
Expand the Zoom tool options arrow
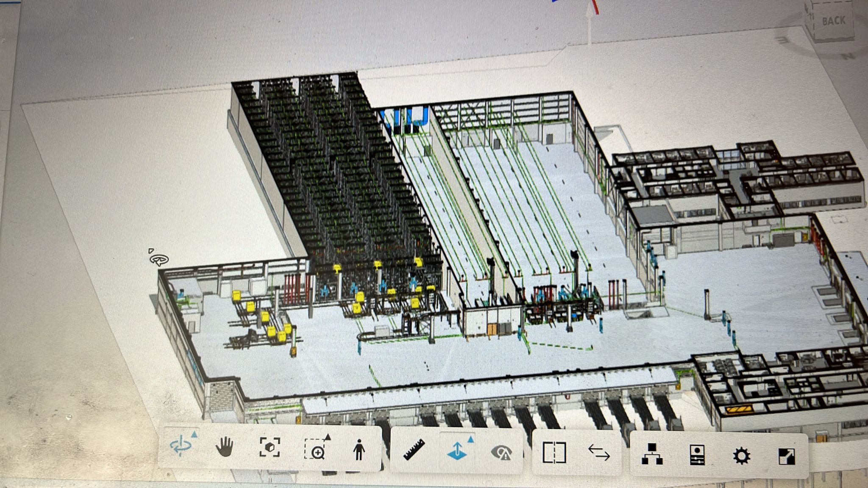tap(328, 437)
